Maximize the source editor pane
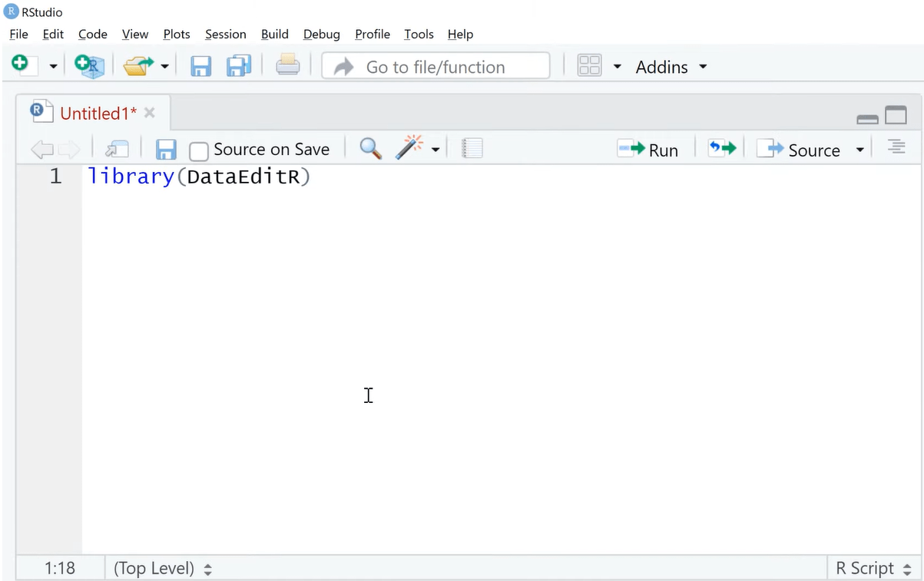 (896, 115)
